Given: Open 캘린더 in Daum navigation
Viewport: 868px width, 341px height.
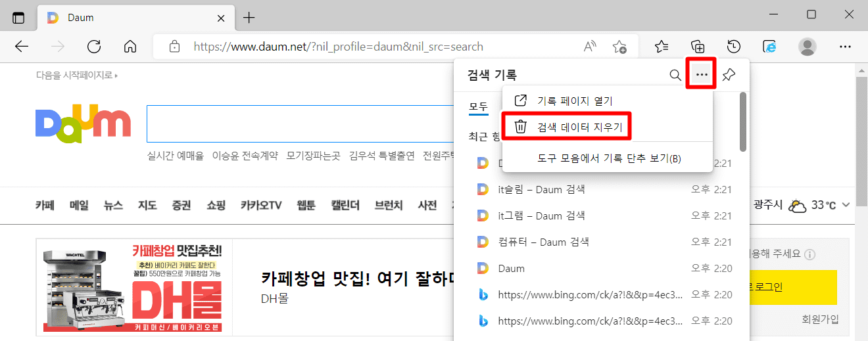Looking at the screenshot, I should (x=345, y=206).
